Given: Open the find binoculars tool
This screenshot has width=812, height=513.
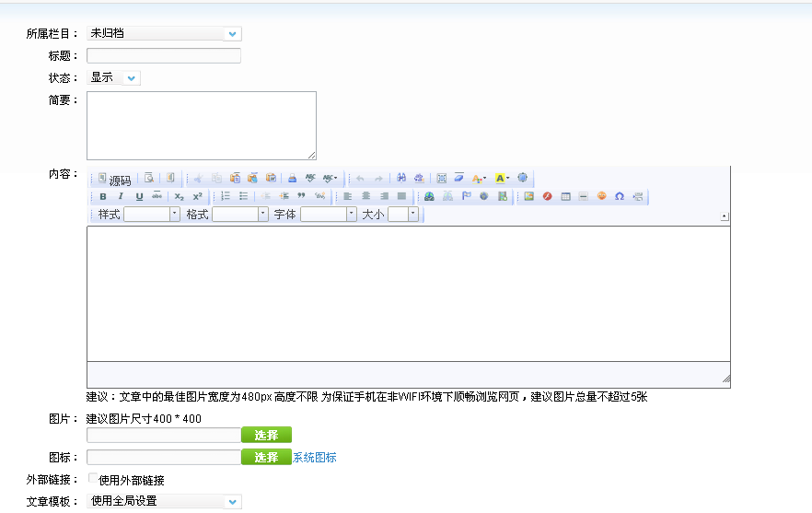Looking at the screenshot, I should click(401, 178).
